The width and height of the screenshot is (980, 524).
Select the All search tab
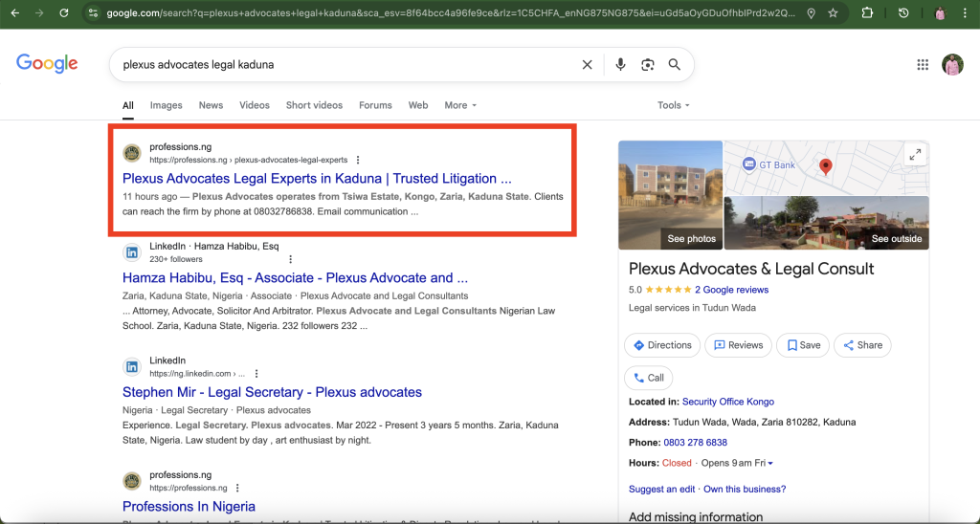128,105
